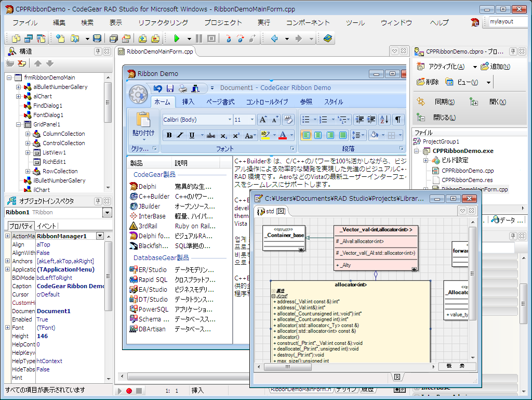The height and width of the screenshot is (400, 532).
Task: Open Help with the blue book icon
Action: (x=327, y=38)
